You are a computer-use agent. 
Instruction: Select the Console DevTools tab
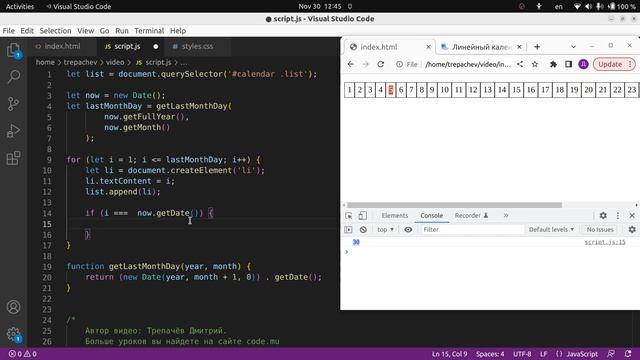point(431,216)
